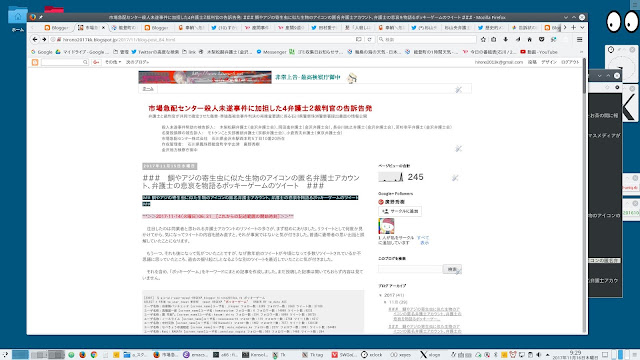640x360 pixels.
Task: Launch Firefox from taskbar quick launcher
Action: (82, 355)
